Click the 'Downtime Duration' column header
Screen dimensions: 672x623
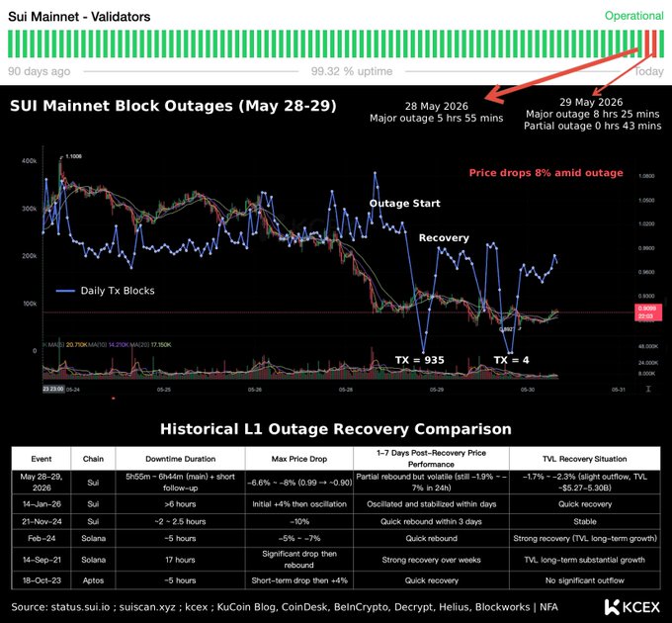181,459
